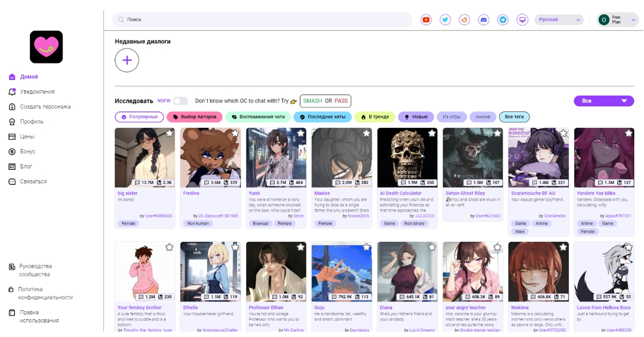Open the Twitter social link icon
Screen dimensions: 644x337
point(445,20)
